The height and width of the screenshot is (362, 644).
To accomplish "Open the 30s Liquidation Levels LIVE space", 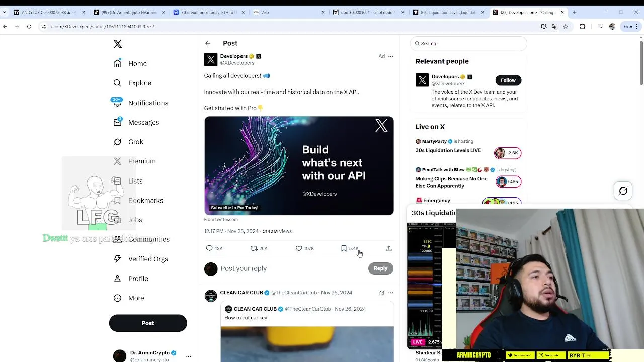I will click(448, 150).
